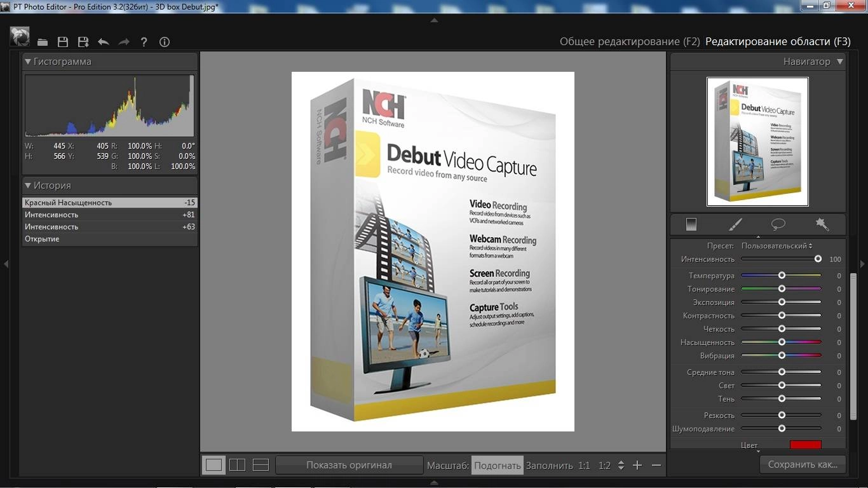Select the brush tool
Viewport: 868px width, 488px height.
coord(735,224)
